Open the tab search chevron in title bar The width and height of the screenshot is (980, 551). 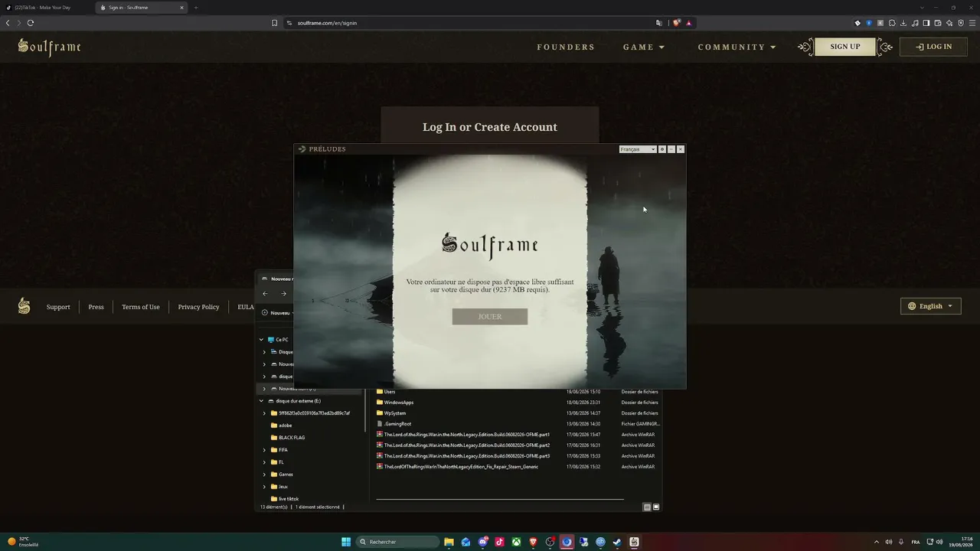click(922, 8)
